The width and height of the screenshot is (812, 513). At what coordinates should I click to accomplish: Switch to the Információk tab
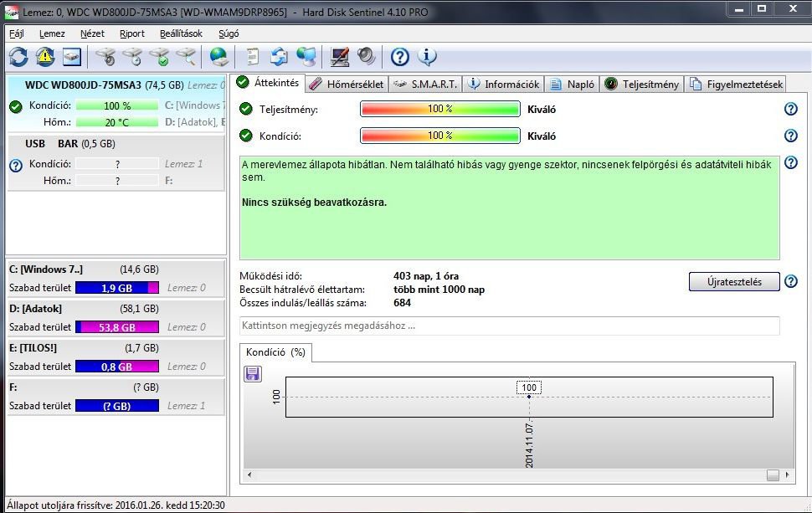click(x=503, y=85)
